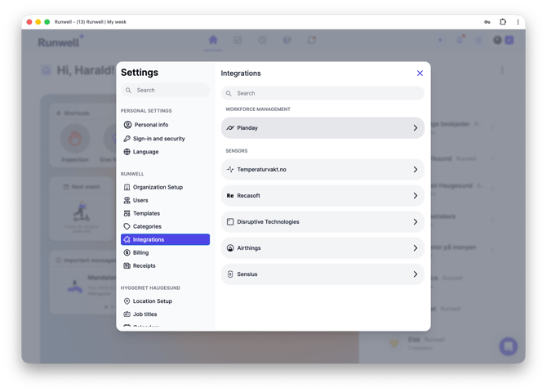Open the chat bubble widget at bottom right

point(509,346)
